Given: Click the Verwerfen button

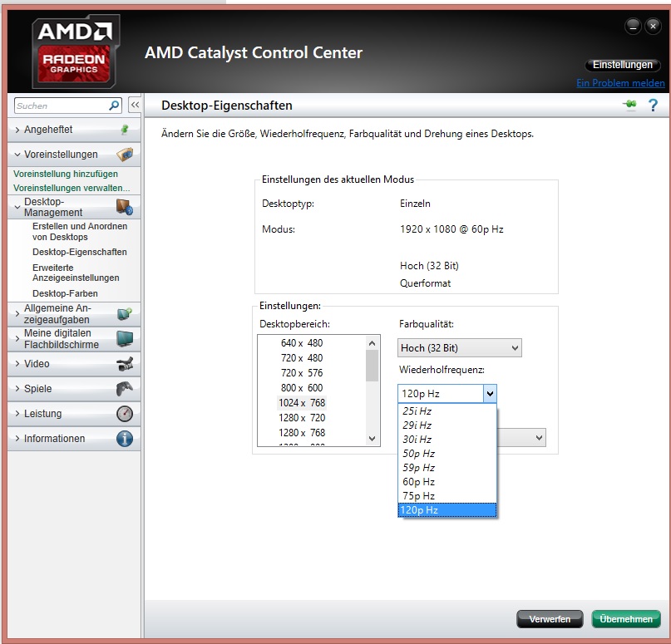Looking at the screenshot, I should 550,619.
